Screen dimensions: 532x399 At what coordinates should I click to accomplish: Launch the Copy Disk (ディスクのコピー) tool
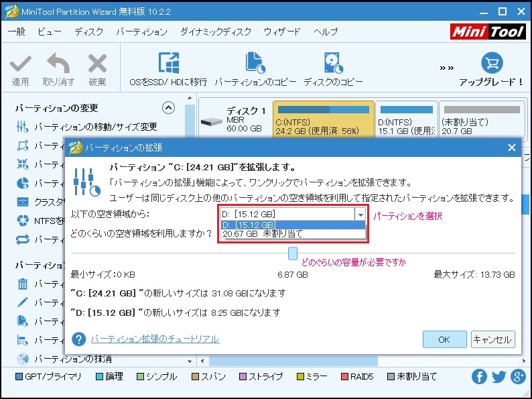point(333,65)
